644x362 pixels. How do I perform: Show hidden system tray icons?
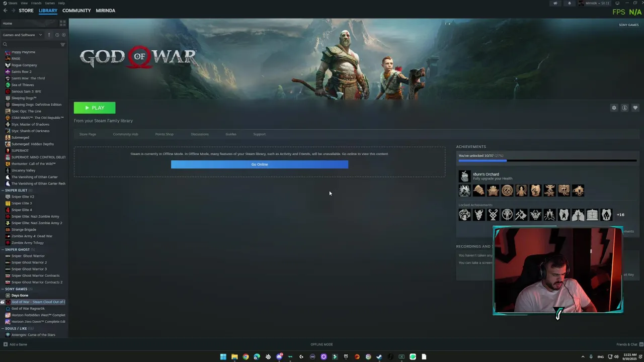583,356
